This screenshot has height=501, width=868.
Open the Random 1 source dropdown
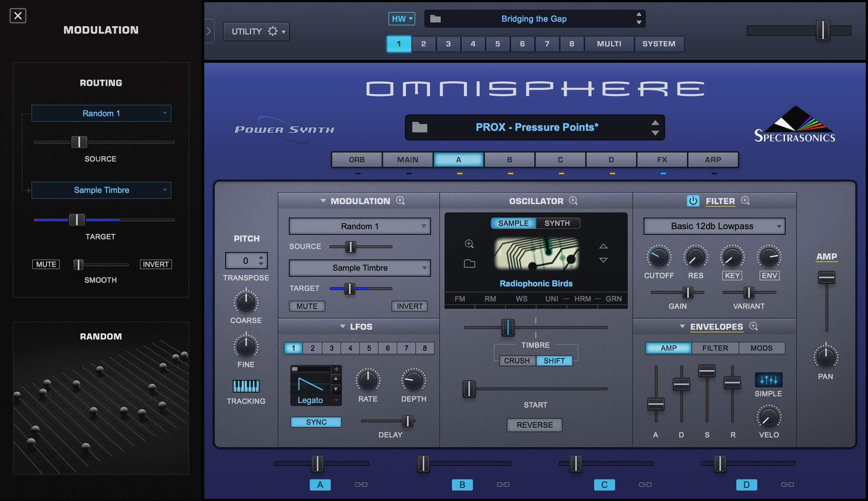pos(359,226)
